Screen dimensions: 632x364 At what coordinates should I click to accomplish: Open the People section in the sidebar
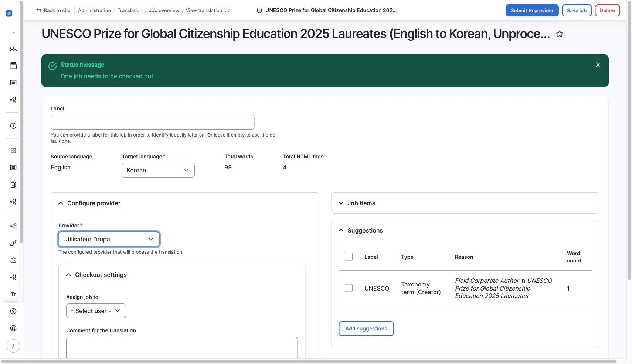click(13, 49)
